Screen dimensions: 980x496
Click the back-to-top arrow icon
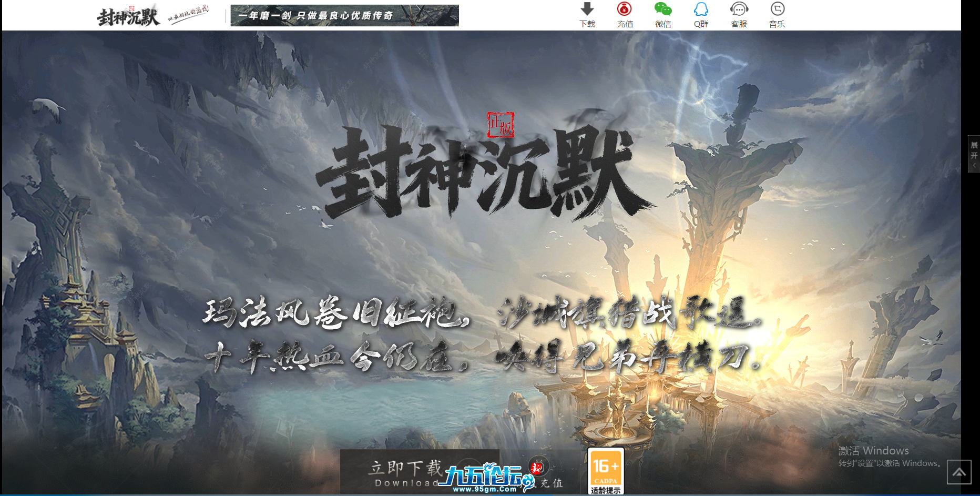pyautogui.click(x=959, y=472)
